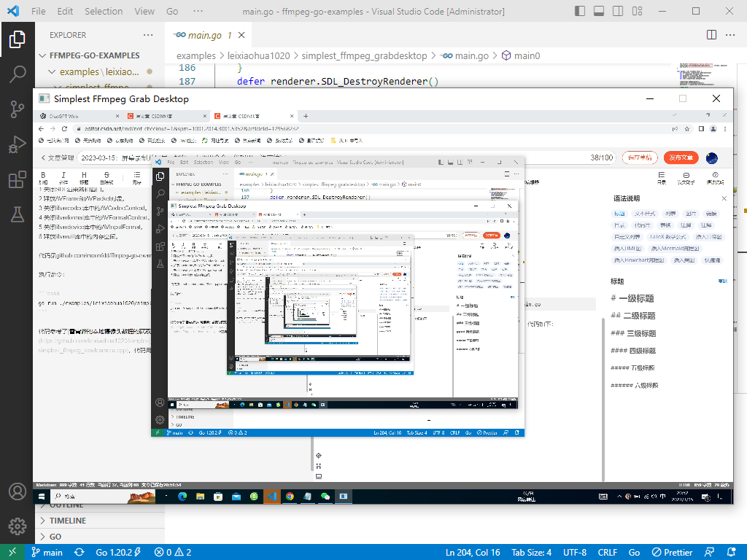Screen dimensions: 747x560
Task: Synchronize changes with the status bar sync icon
Action: 79,553
